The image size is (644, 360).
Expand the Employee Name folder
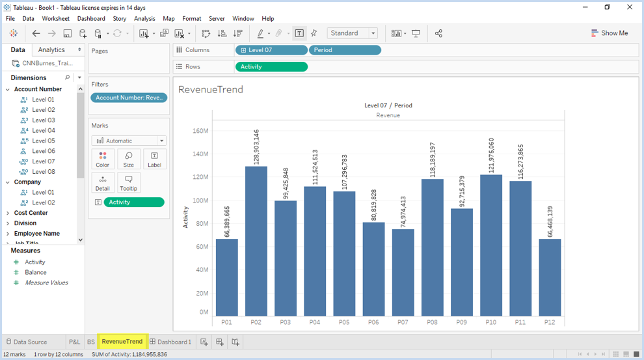point(8,234)
